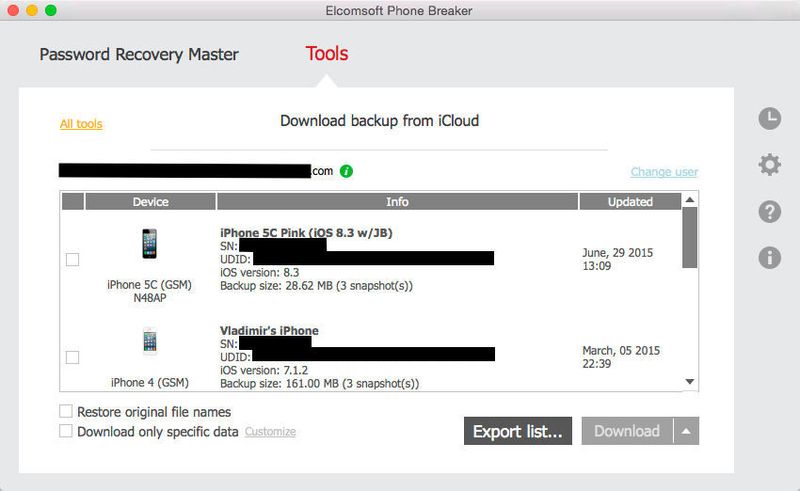800x491 pixels.
Task: Click the Vladimir's iPhone title
Action: (269, 331)
